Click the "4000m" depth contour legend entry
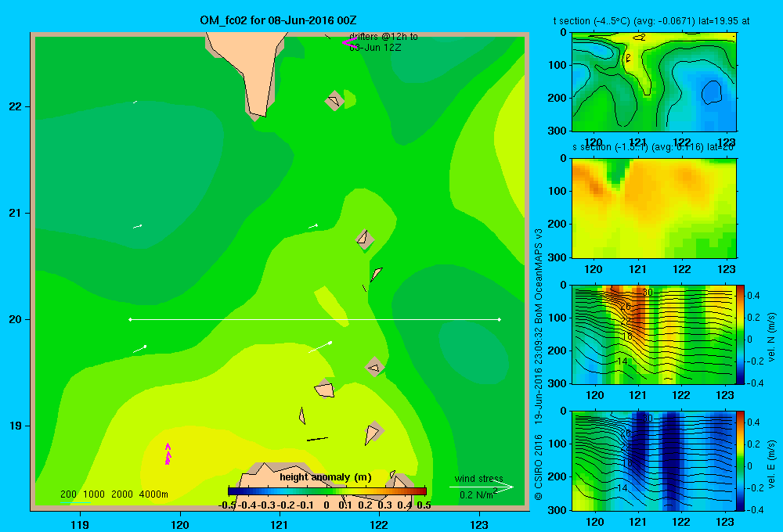 coord(153,494)
